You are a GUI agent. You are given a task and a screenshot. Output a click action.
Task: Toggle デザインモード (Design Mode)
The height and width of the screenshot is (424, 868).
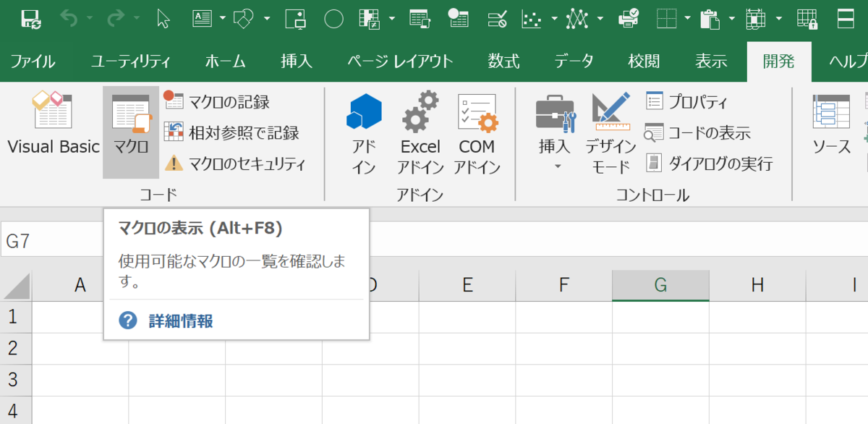click(x=610, y=134)
